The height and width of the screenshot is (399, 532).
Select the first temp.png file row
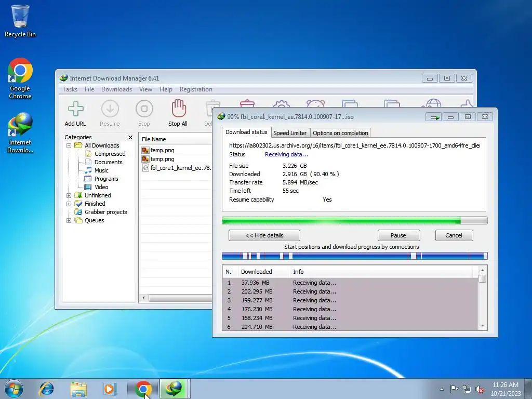176,150
